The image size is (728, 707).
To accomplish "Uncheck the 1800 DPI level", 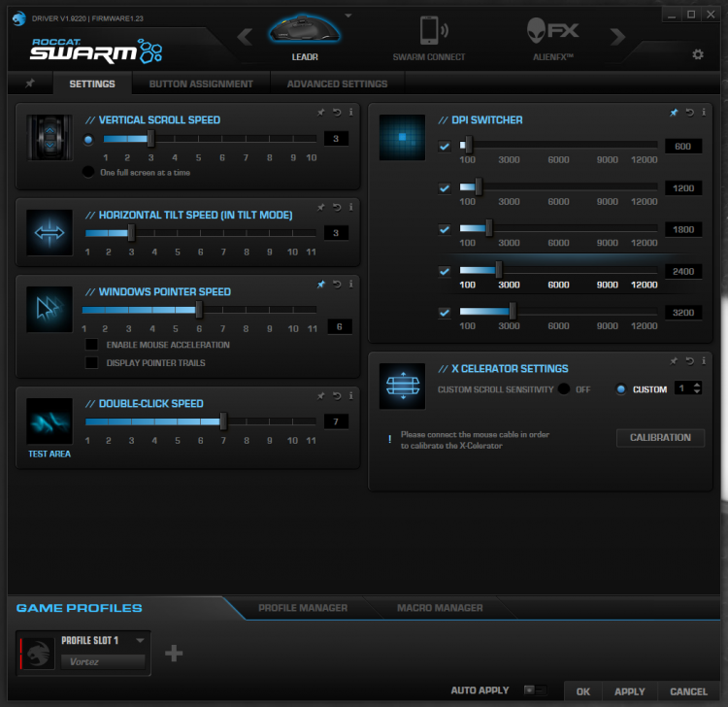I will pos(445,229).
